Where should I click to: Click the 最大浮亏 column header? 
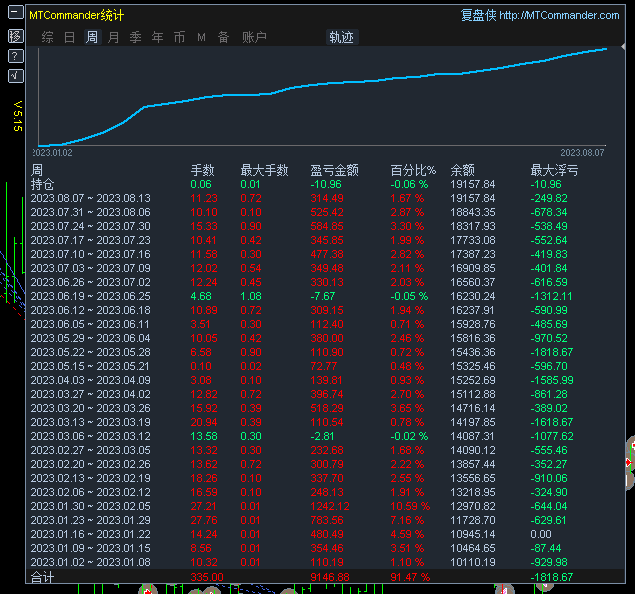[554, 170]
